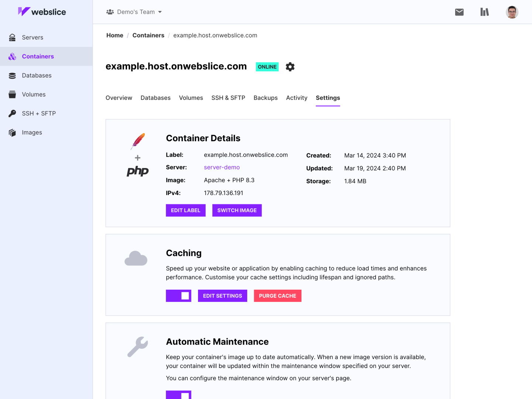Switch to the Backups tab
Viewport: 532px width, 399px height.
(x=265, y=98)
